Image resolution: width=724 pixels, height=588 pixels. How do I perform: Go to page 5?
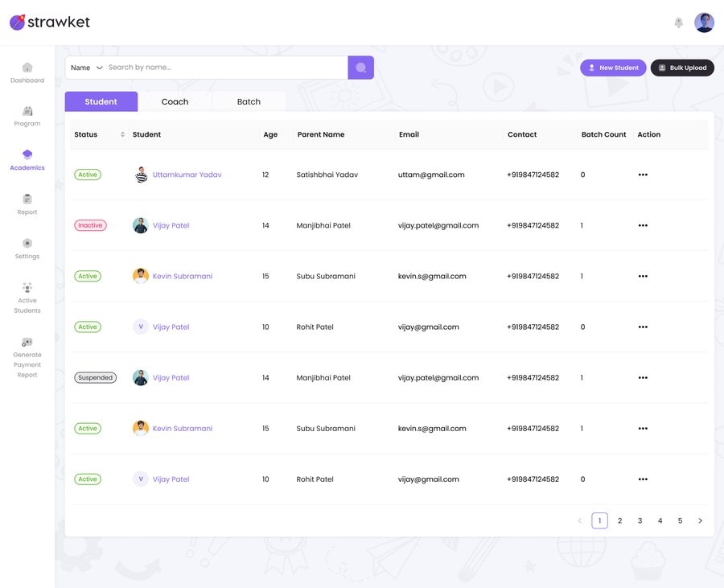pyautogui.click(x=680, y=520)
